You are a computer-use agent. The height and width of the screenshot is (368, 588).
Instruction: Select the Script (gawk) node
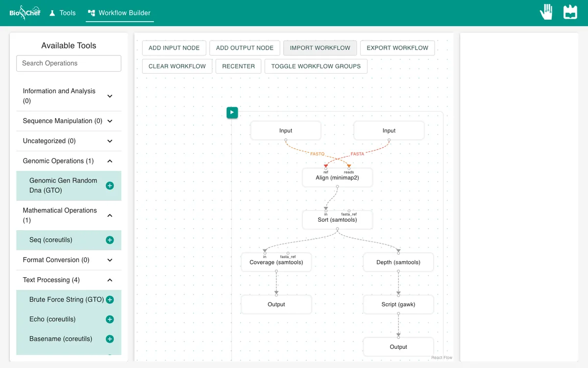pos(398,304)
